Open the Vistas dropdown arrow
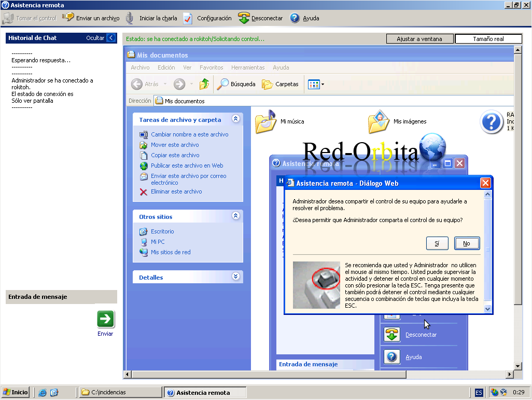Screen dimensions: 532x400 pyautogui.click(x=323, y=84)
